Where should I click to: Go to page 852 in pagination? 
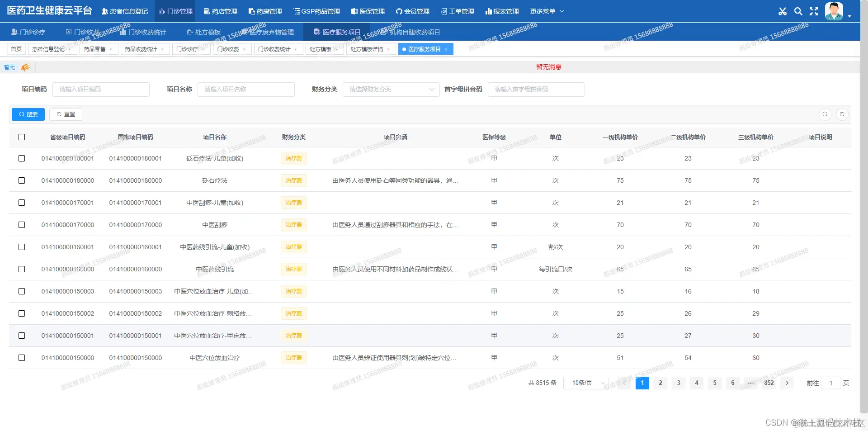(769, 383)
